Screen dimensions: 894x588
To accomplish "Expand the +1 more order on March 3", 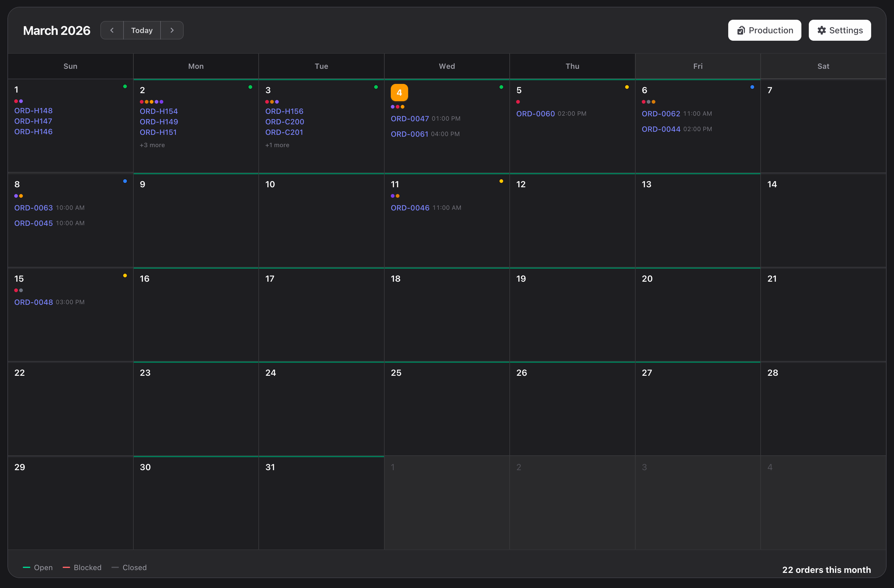I will pyautogui.click(x=277, y=145).
